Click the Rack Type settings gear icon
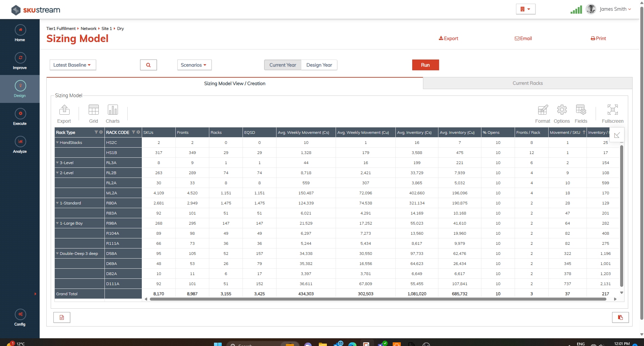 (x=101, y=132)
